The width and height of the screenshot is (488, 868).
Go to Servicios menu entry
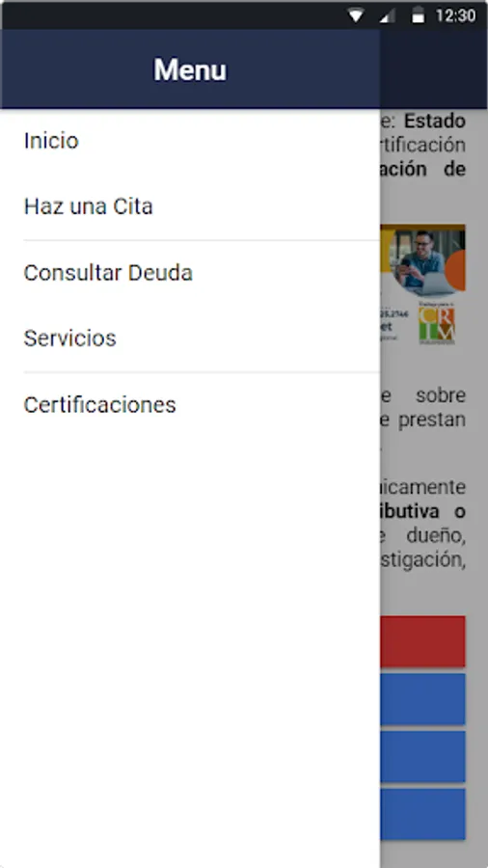[x=190, y=339]
